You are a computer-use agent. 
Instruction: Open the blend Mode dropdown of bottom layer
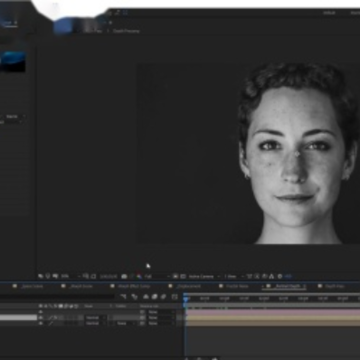click(95, 323)
